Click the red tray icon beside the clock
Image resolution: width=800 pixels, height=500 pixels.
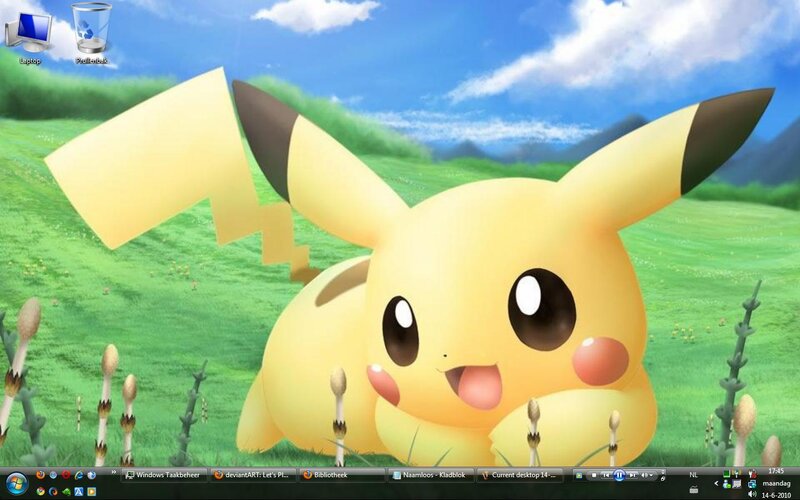(752, 474)
